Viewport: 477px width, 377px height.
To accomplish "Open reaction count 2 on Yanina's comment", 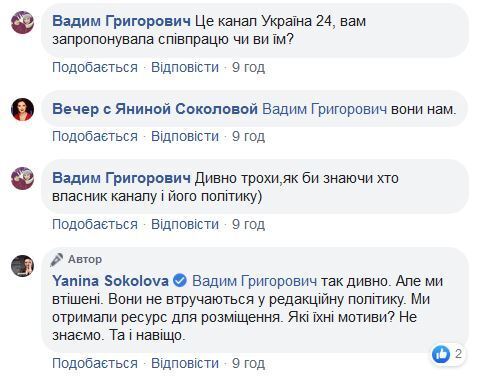I will pyautogui.click(x=458, y=354).
